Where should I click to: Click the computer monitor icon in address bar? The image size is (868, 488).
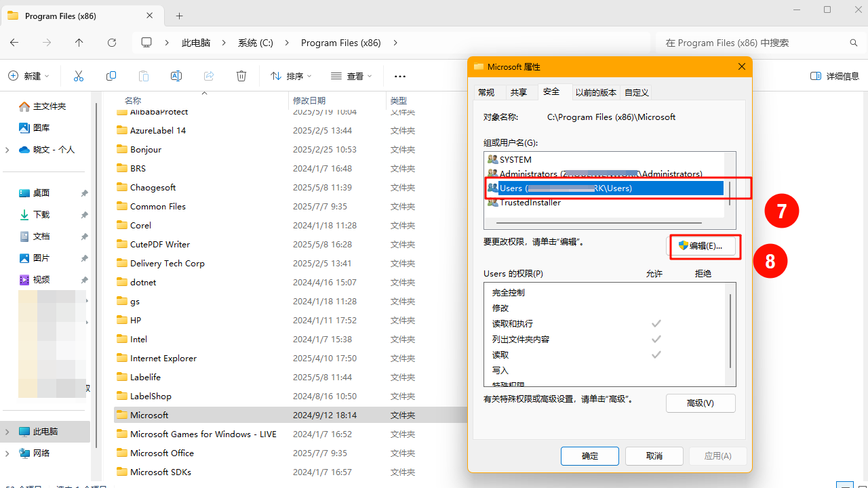pos(146,42)
